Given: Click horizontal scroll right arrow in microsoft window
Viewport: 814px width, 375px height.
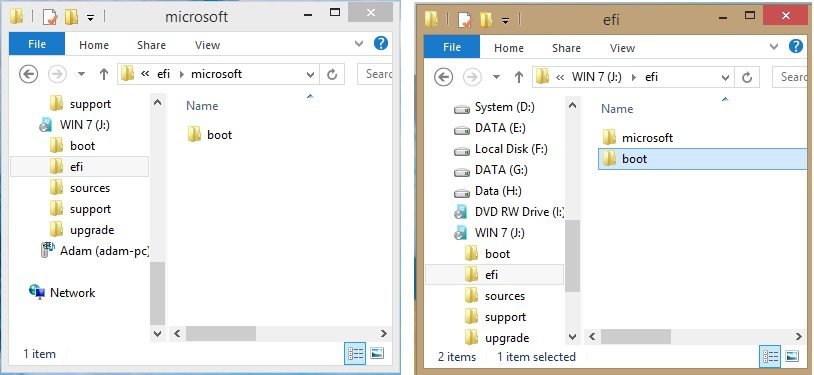Looking at the screenshot, I should [384, 333].
